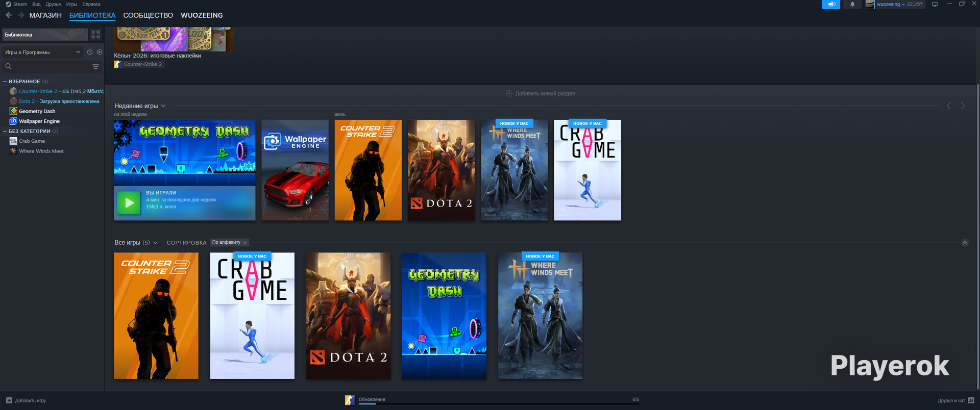Screen dimensions: 980x410
Task: Toggle library grid collections view
Action: click(x=95, y=35)
